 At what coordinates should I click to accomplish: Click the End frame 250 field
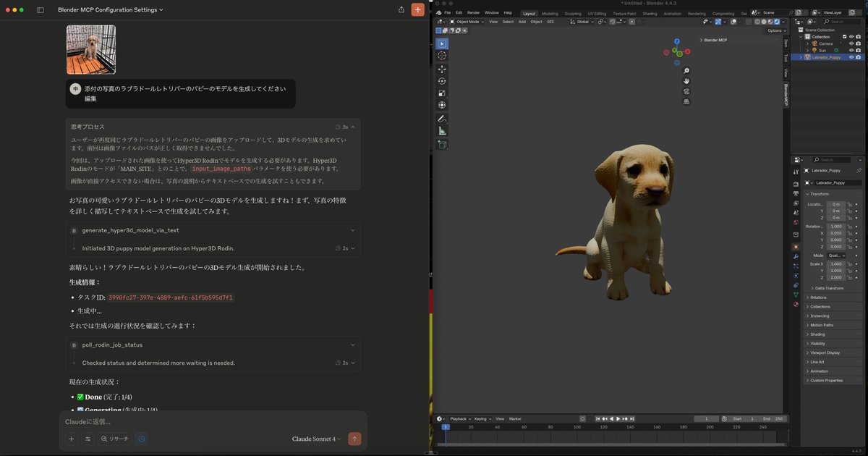tap(774, 418)
